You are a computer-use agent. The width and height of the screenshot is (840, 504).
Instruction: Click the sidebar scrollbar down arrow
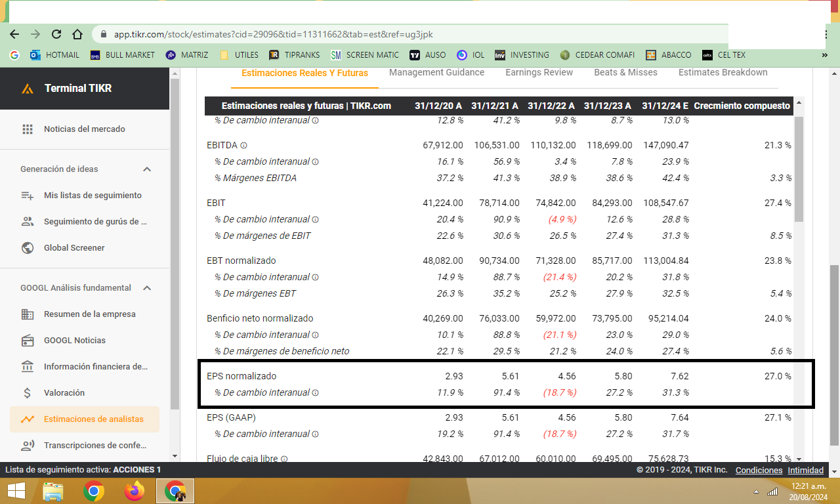175,455
